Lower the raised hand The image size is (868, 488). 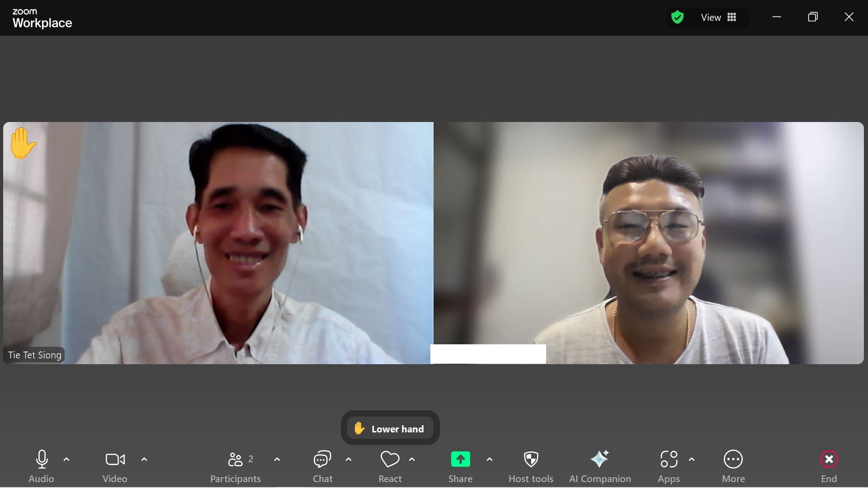390,428
